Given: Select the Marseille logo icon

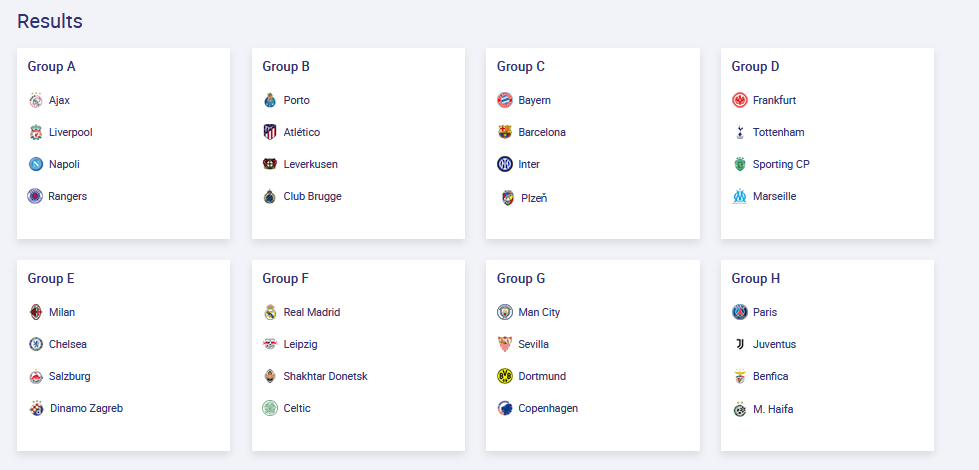Looking at the screenshot, I should 740,197.
